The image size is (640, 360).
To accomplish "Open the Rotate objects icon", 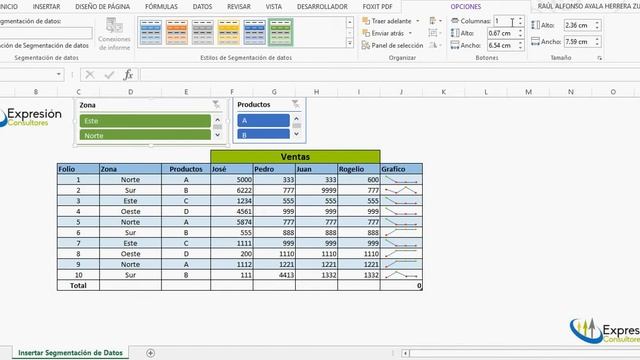I will 435,45.
